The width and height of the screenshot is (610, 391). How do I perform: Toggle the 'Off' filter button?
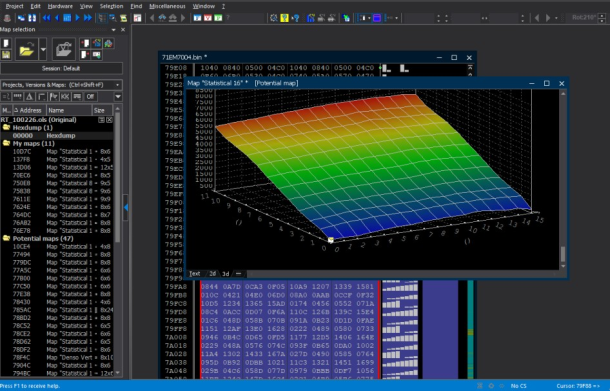(90, 96)
